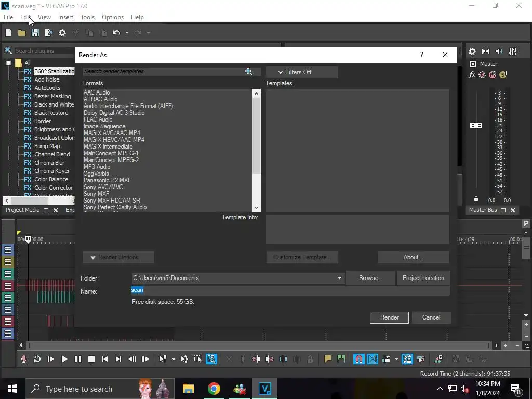Toggle lock envelopes to events
Viewport: 532px width, 399px height.
click(407, 359)
